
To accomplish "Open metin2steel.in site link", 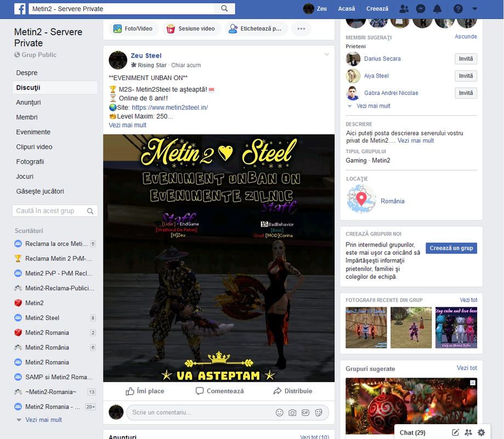I will coord(169,108).
